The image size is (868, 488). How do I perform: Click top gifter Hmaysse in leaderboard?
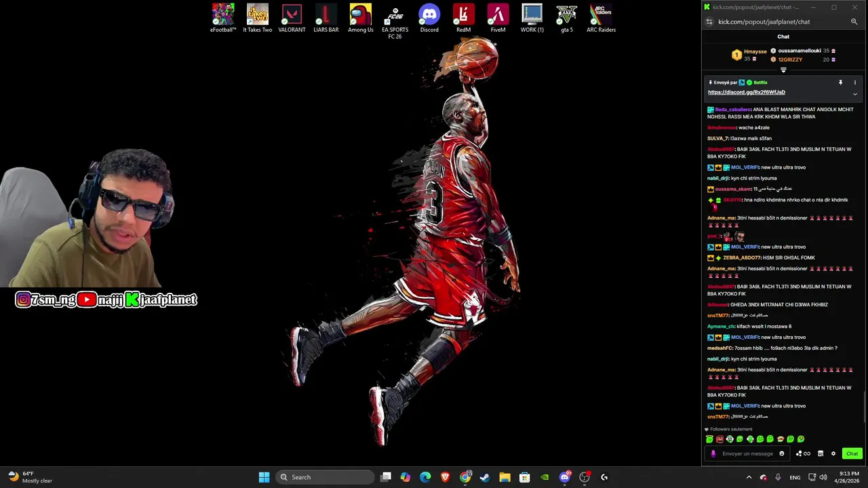pos(755,52)
